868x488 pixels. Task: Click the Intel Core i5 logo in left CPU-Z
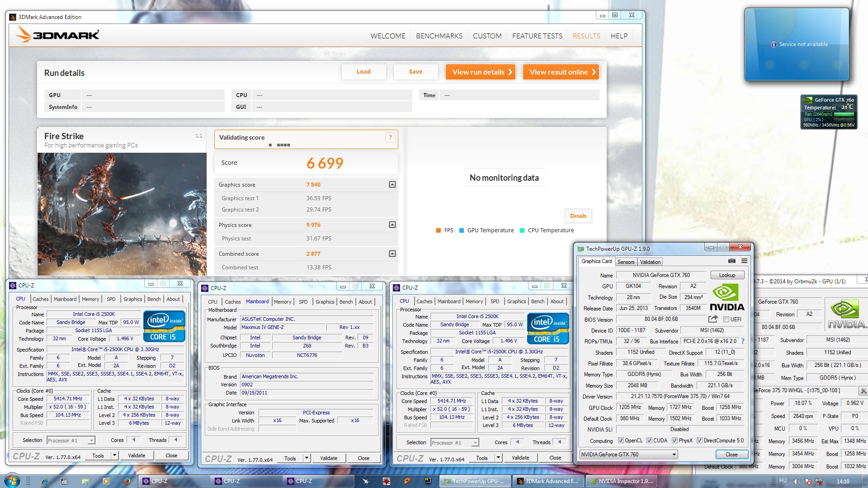click(164, 326)
